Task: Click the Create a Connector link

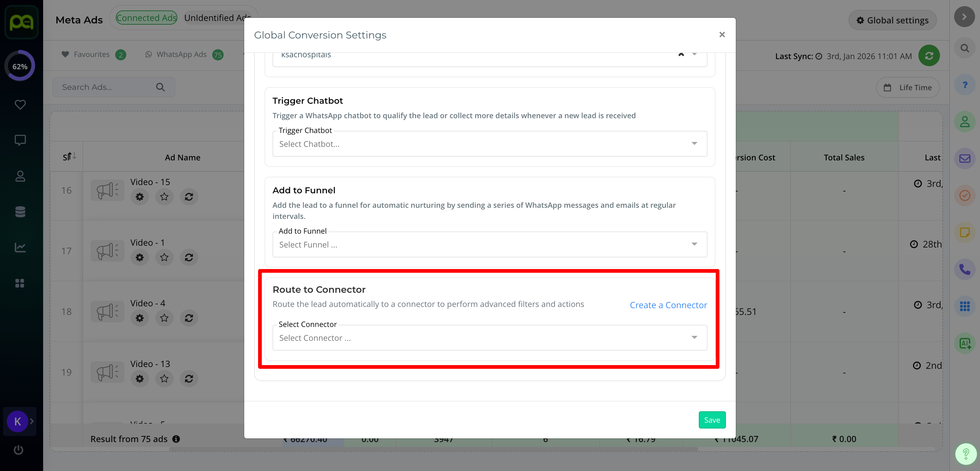Action: coord(668,305)
